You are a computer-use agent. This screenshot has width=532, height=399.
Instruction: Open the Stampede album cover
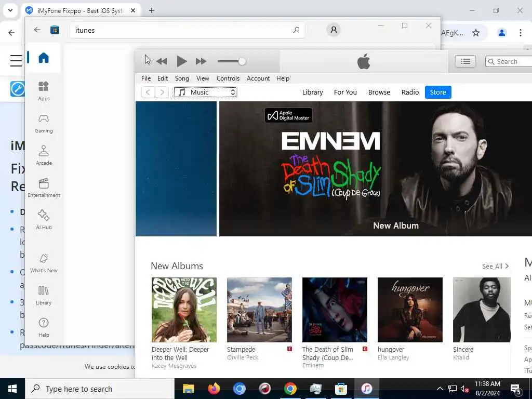click(x=259, y=310)
